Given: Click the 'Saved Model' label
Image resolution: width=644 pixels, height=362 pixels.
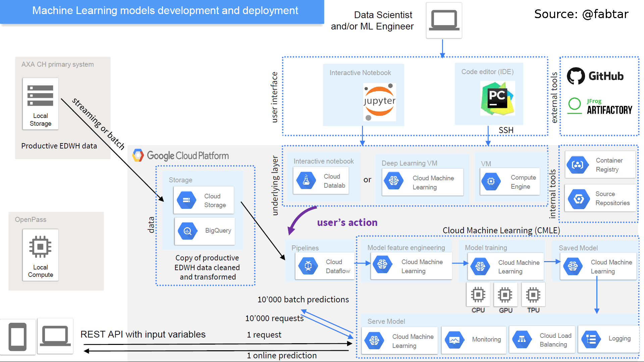Looking at the screenshot, I should click(x=578, y=248).
